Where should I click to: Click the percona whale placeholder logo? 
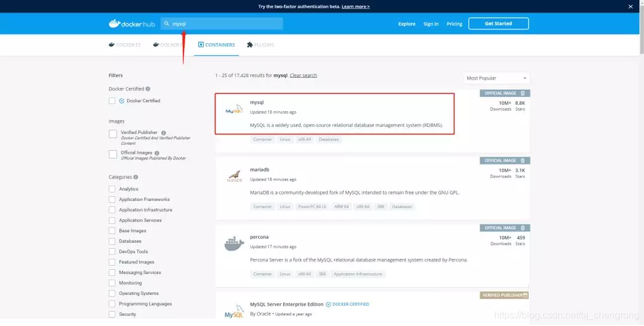235,244
